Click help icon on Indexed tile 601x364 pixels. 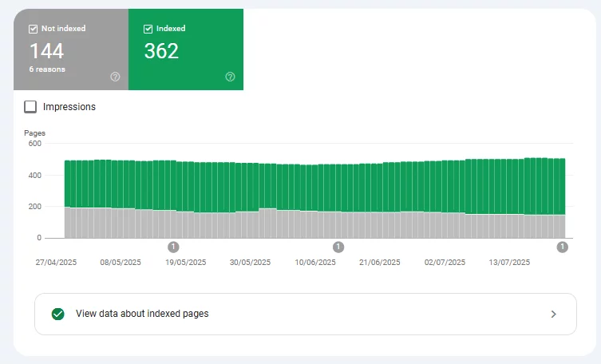tap(231, 77)
